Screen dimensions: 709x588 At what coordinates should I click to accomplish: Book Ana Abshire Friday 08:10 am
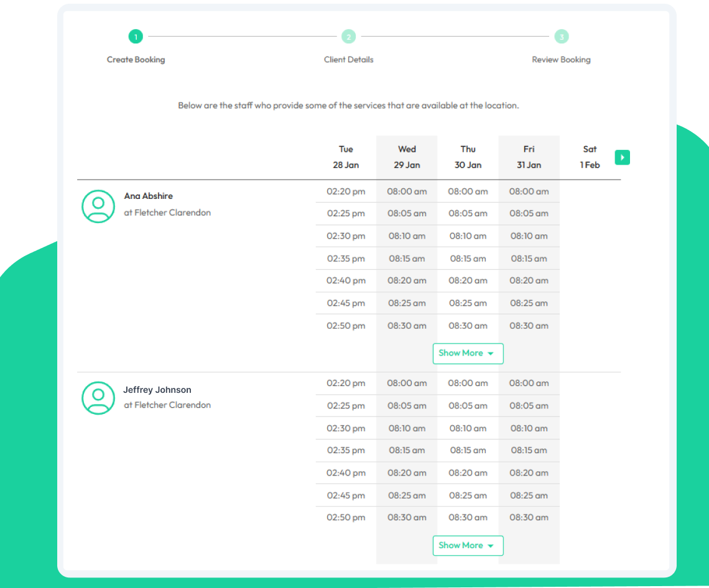529,236
